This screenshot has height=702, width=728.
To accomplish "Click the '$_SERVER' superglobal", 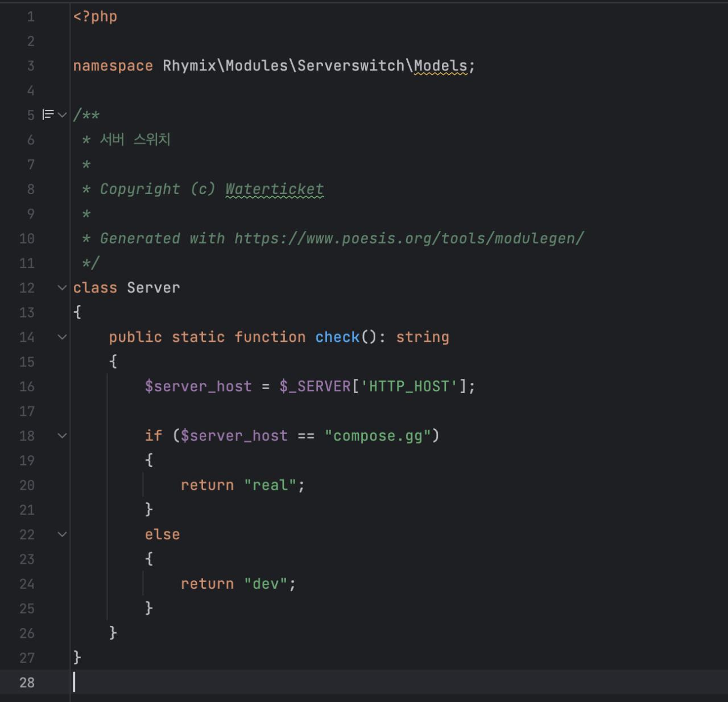I will point(315,387).
